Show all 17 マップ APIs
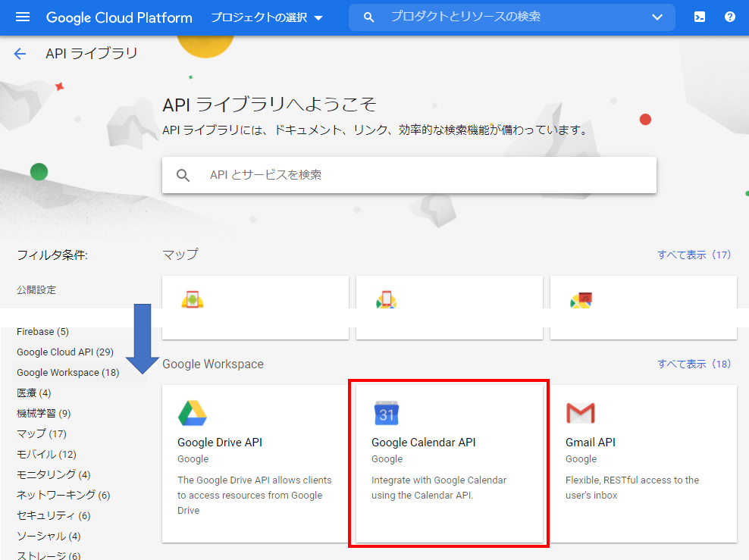The image size is (749, 560). tap(694, 255)
